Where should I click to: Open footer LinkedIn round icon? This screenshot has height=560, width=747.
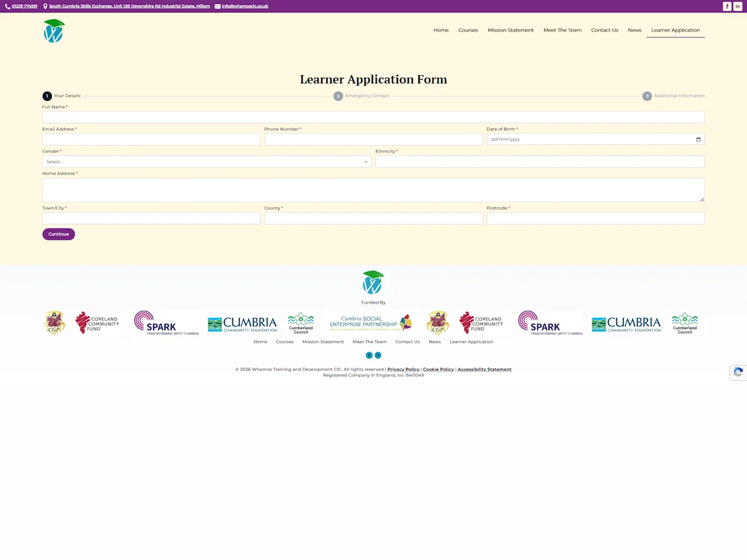tap(378, 355)
